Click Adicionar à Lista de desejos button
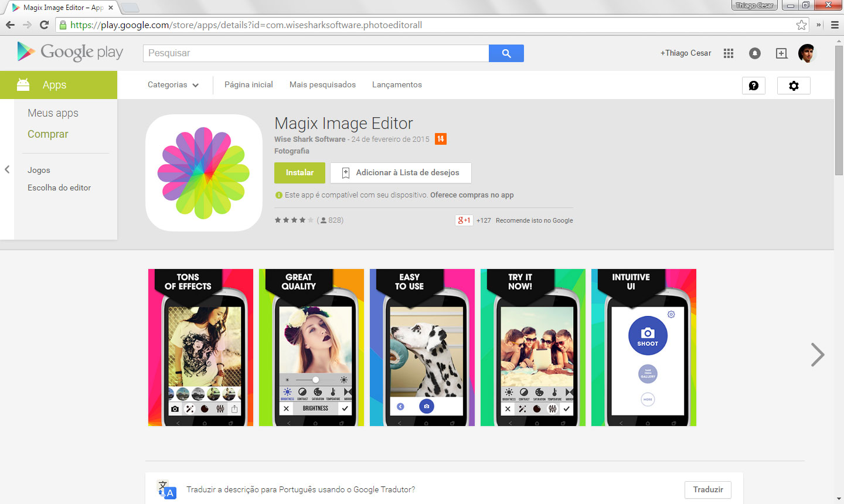 point(401,173)
